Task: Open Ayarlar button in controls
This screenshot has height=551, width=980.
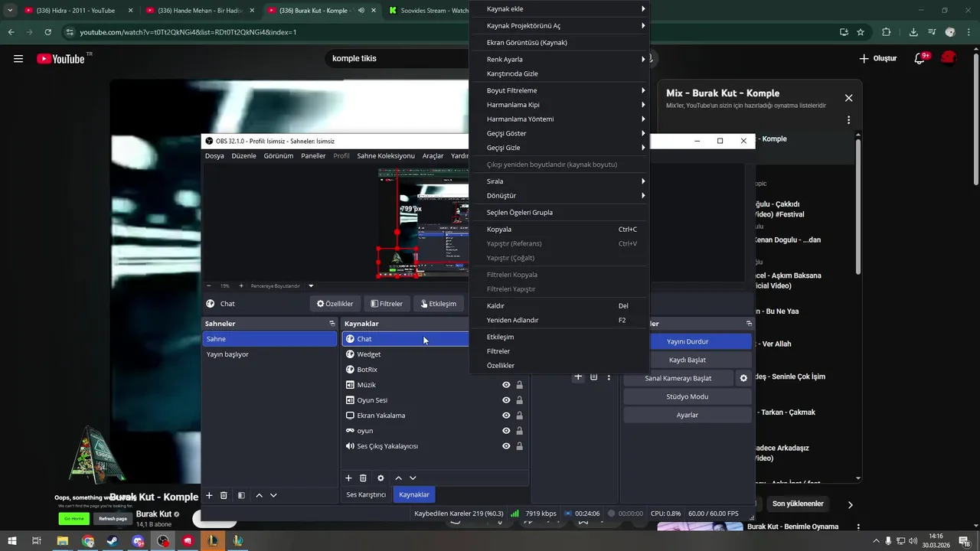Action: click(688, 415)
